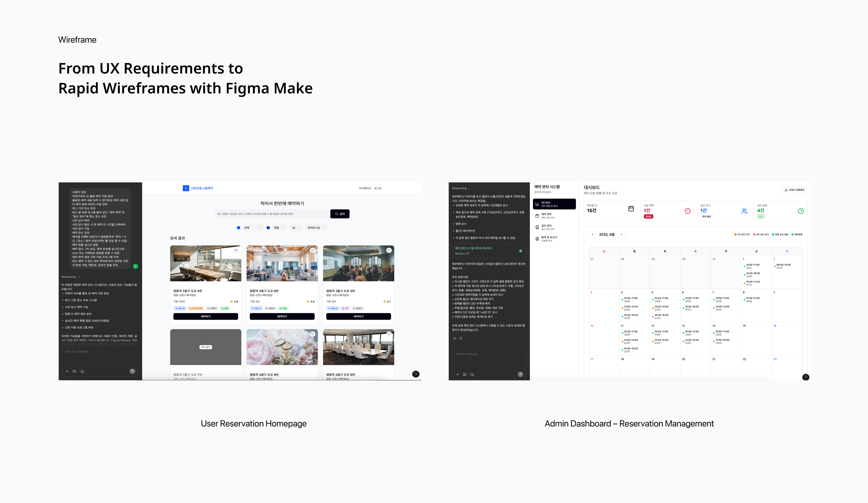
Task: Click the thumbs-up icon in right chat panel
Action: coord(455,338)
